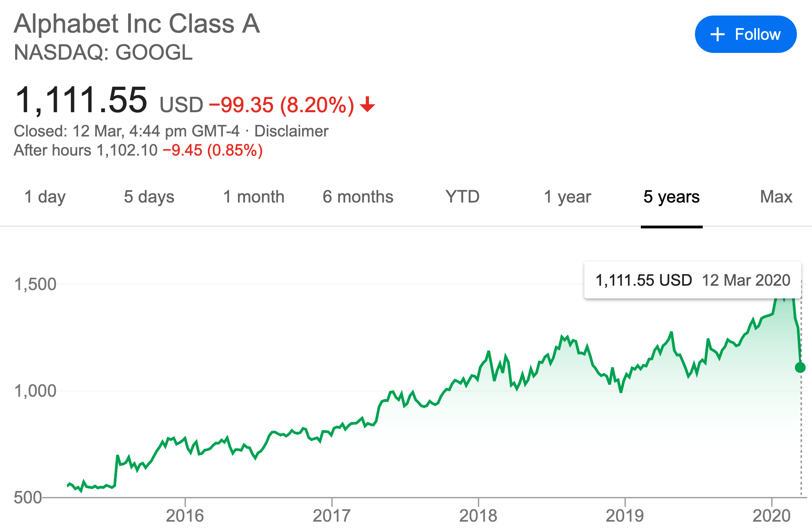Click the 1,111.55 USD chart tooltip
812x530 pixels.
(693, 280)
